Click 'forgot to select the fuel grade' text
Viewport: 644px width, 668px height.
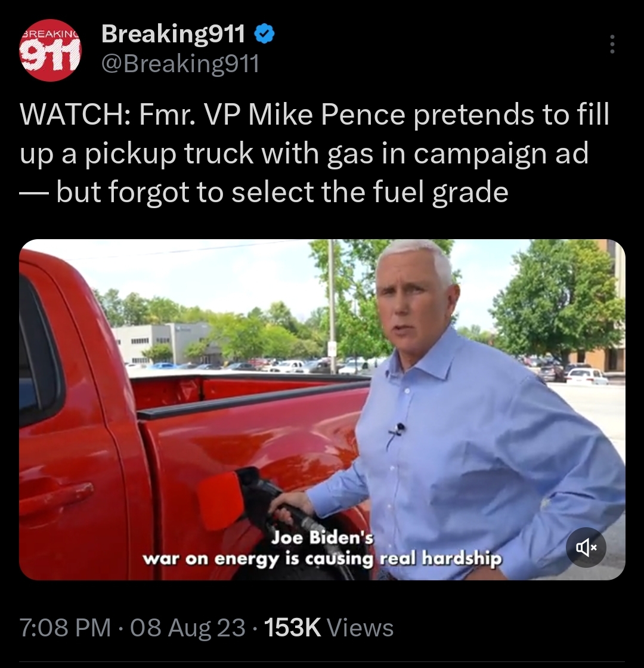(308, 192)
